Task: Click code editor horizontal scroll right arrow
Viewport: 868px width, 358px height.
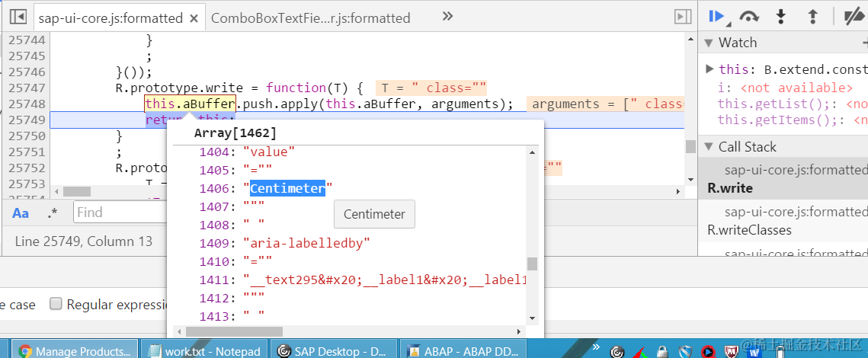Action: pos(678,191)
